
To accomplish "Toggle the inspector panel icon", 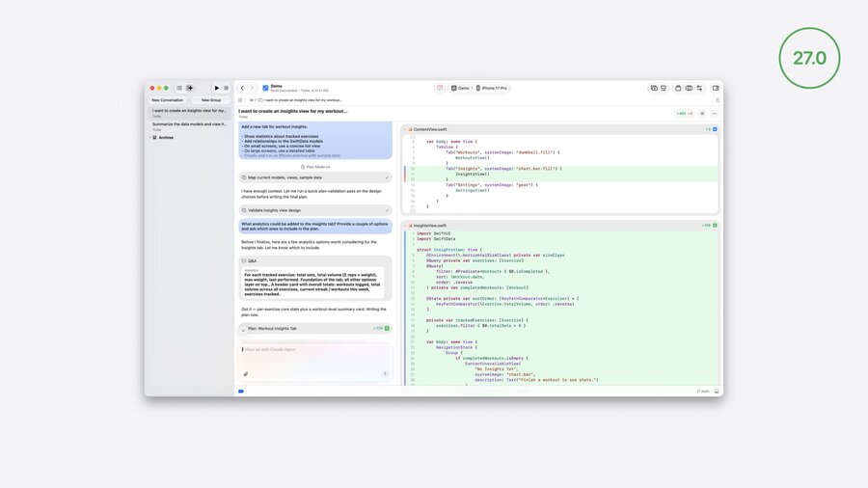I will 716,88.
